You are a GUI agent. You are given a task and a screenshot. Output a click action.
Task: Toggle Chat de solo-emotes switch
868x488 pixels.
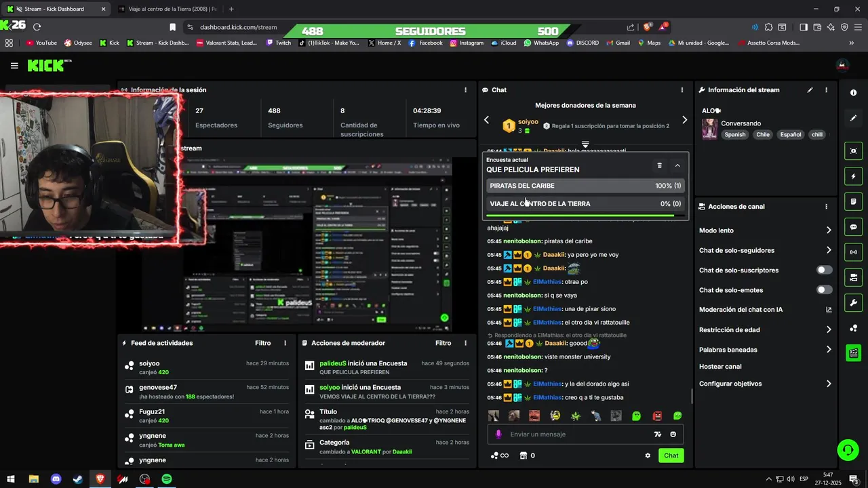(x=824, y=290)
